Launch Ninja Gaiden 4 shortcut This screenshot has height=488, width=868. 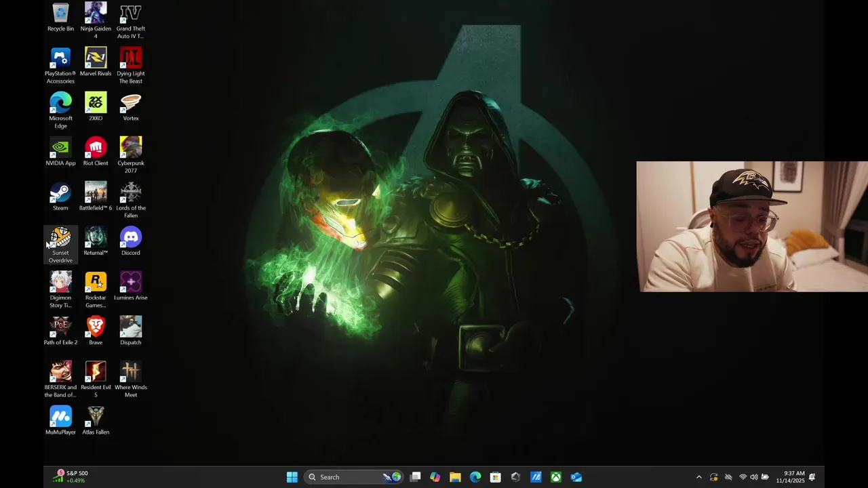96,20
